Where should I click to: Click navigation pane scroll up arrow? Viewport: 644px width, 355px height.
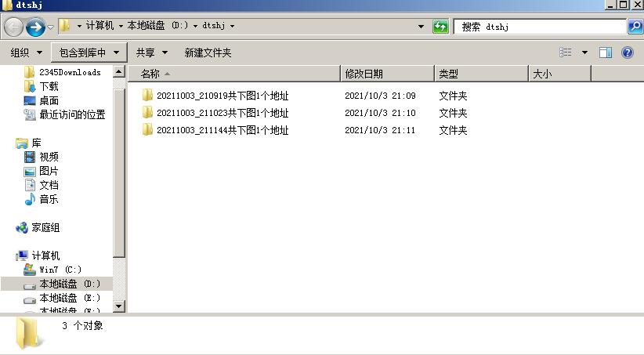pos(119,71)
